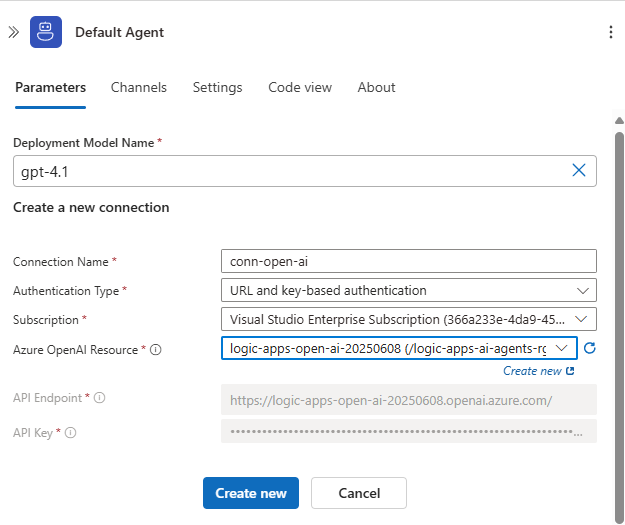Click the API Key masked field
This screenshot has height=525, width=625.
[409, 431]
